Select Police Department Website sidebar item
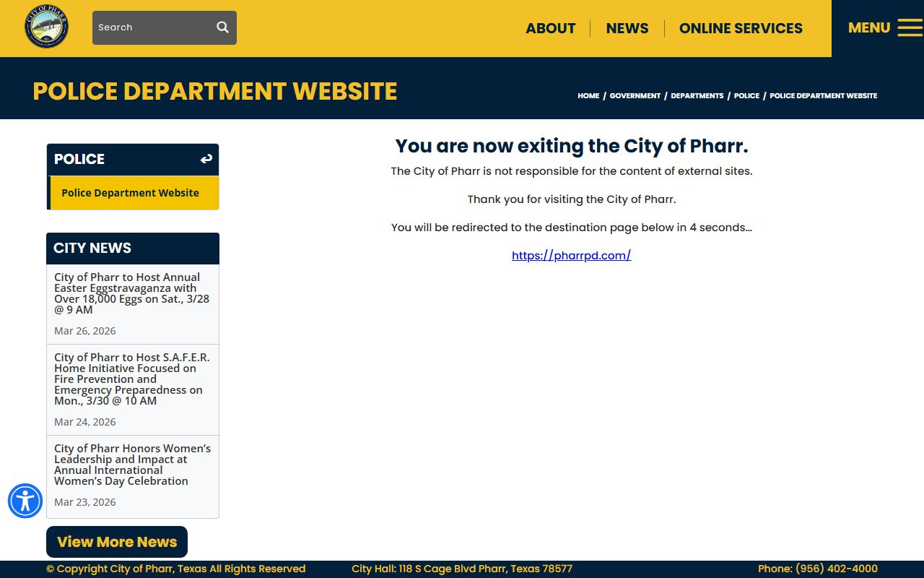The width and height of the screenshot is (924, 578). (133, 193)
